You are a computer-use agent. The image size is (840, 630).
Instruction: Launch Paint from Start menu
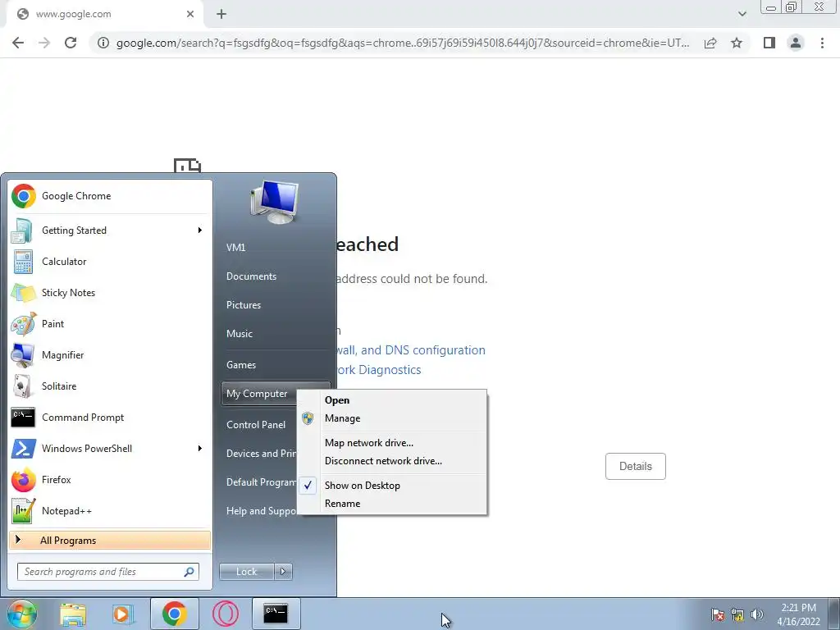tap(110, 323)
